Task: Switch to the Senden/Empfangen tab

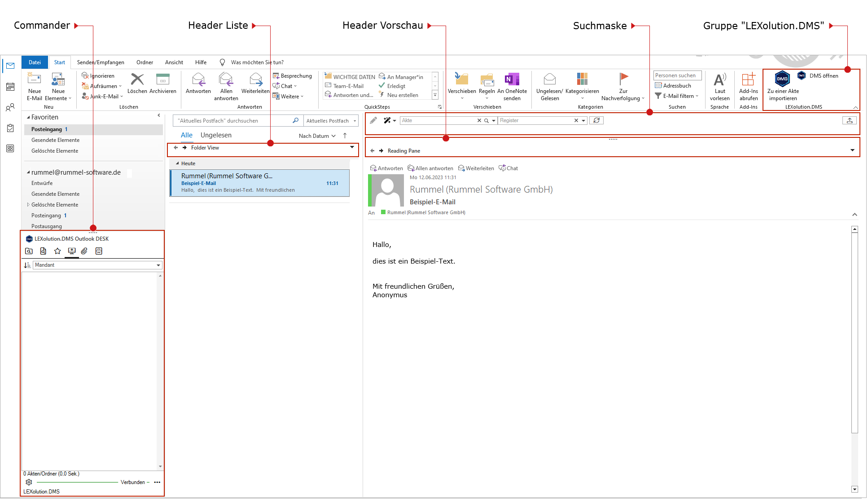Action: click(101, 62)
